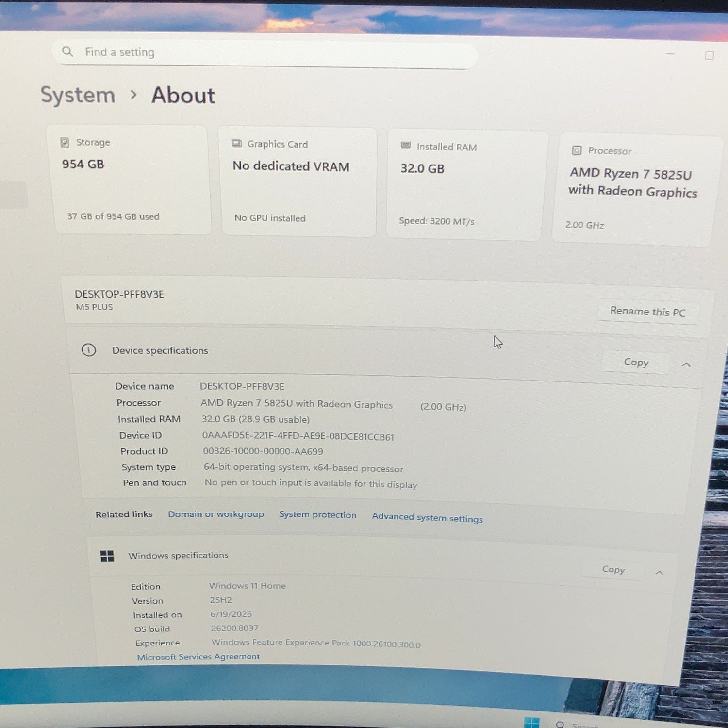This screenshot has width=728, height=728.
Task: Open the taskbar Start button
Action: pyautogui.click(x=532, y=722)
